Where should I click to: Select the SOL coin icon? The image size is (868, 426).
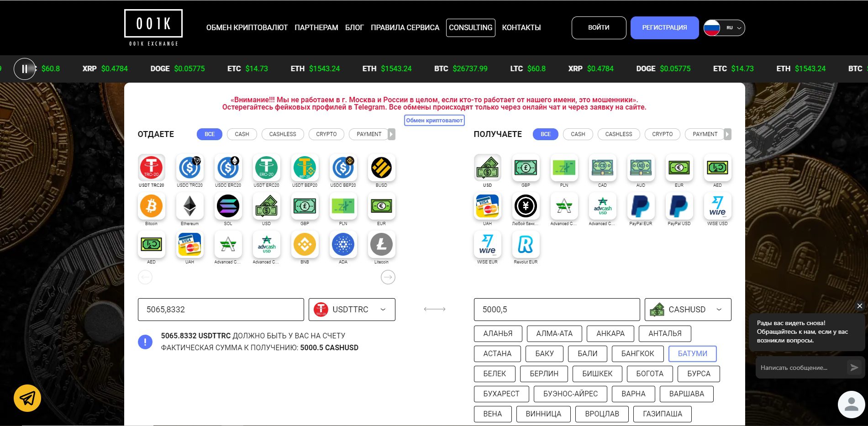coord(228,206)
